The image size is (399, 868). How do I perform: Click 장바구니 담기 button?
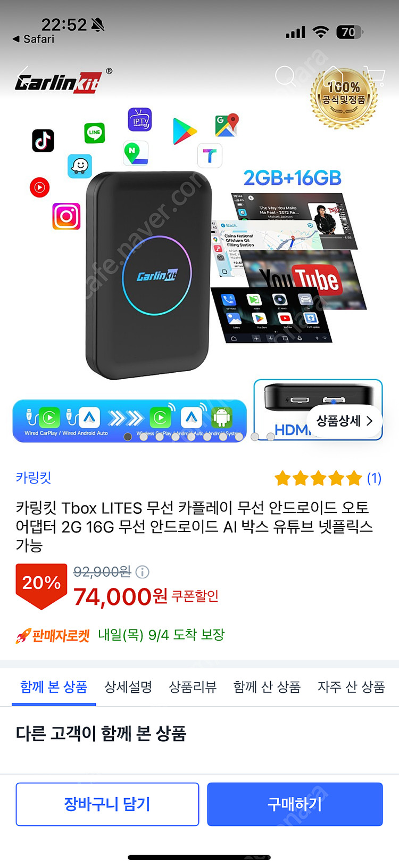tap(107, 804)
